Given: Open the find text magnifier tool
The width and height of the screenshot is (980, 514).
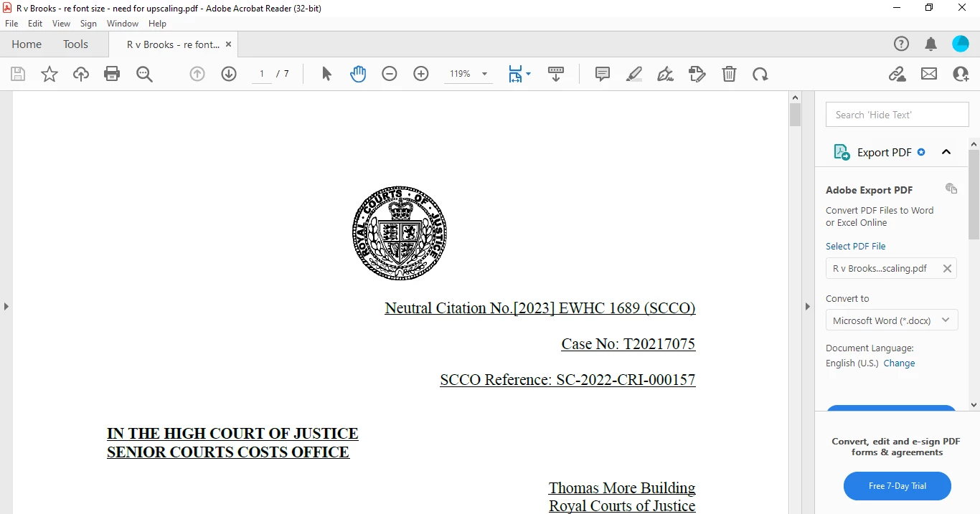Looking at the screenshot, I should [x=144, y=74].
